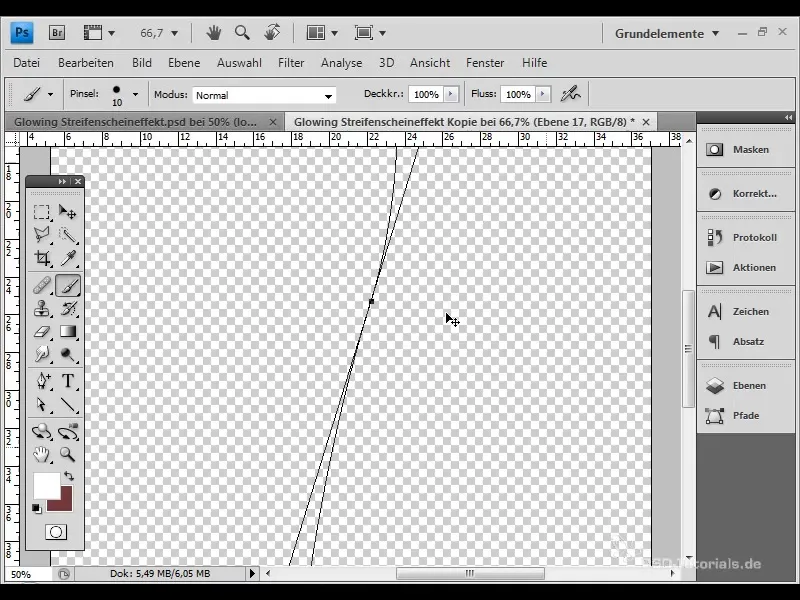The width and height of the screenshot is (800, 600).
Task: Open the Bearbeiten menu
Action: pos(86,63)
